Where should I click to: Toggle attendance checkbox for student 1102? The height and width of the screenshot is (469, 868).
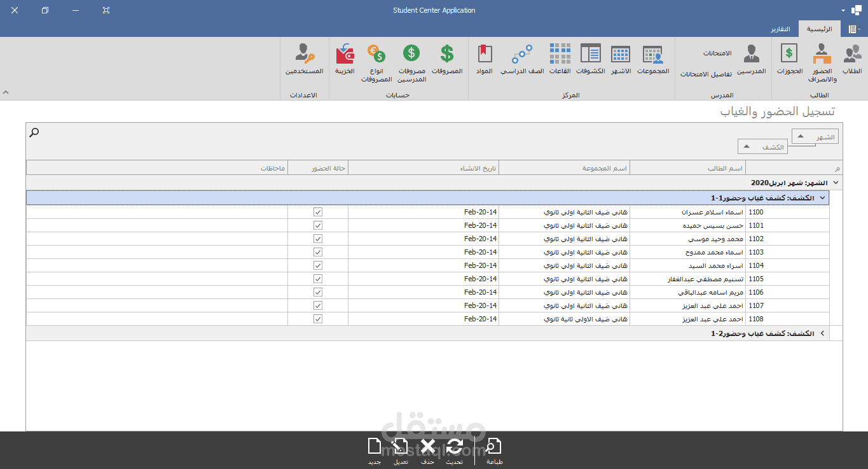point(318,239)
